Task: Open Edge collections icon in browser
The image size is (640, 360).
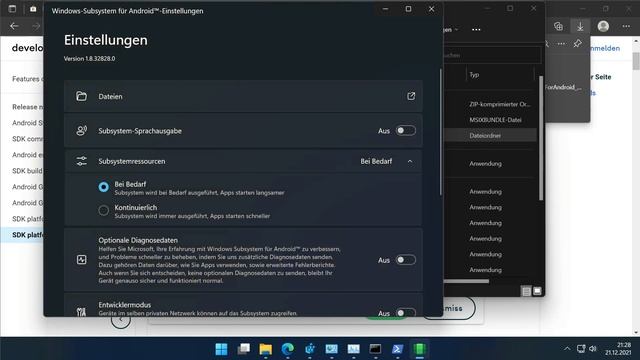Action: click(558, 27)
